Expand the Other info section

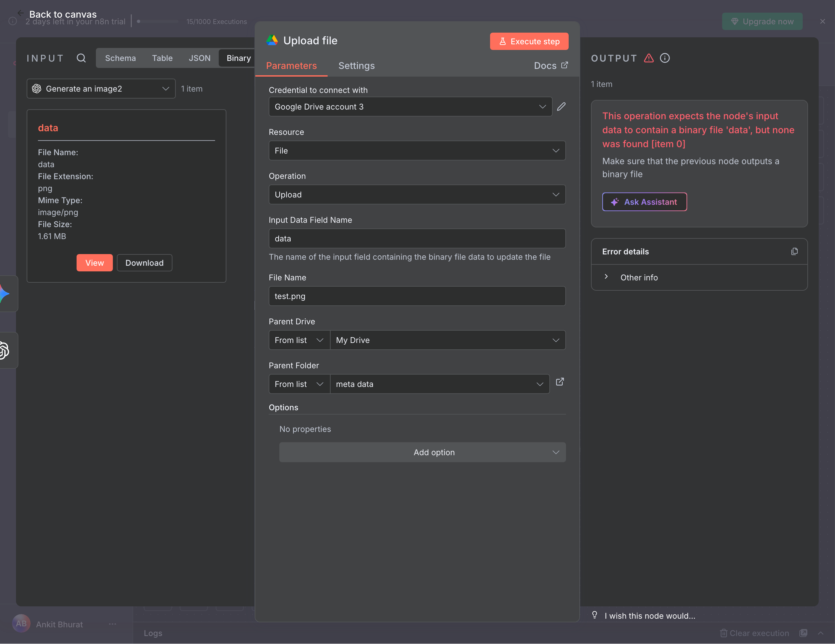(639, 278)
